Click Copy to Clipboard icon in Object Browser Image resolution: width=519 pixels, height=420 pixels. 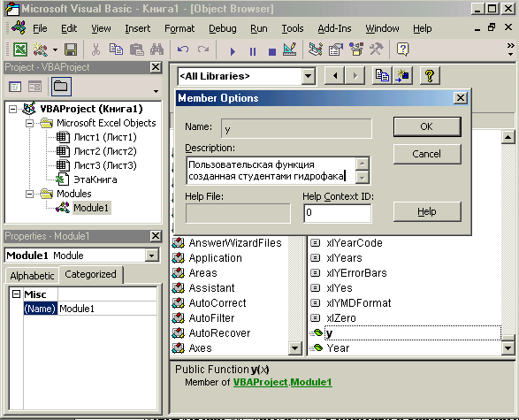(x=382, y=76)
